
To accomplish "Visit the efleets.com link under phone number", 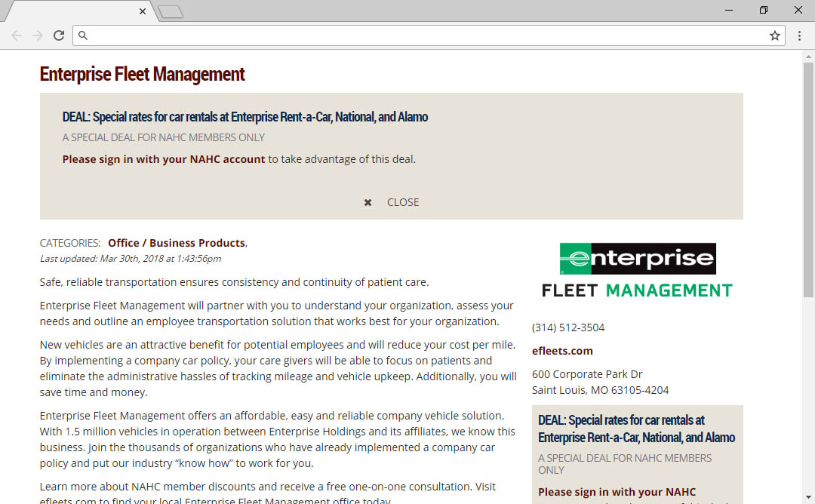I will point(562,351).
